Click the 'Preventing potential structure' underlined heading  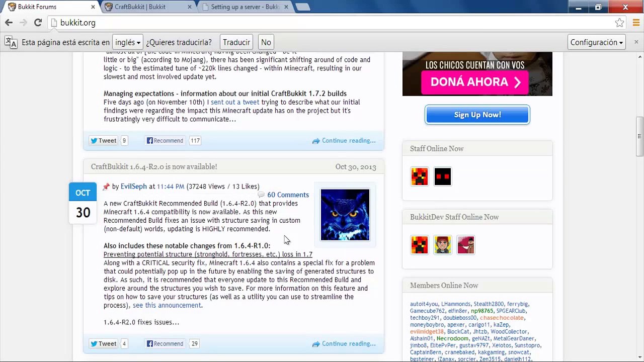(x=208, y=254)
